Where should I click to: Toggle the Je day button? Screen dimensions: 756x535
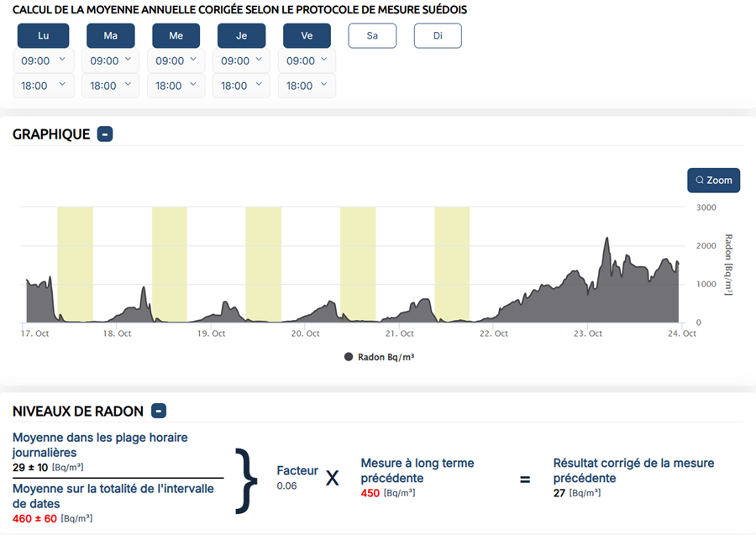pyautogui.click(x=241, y=36)
